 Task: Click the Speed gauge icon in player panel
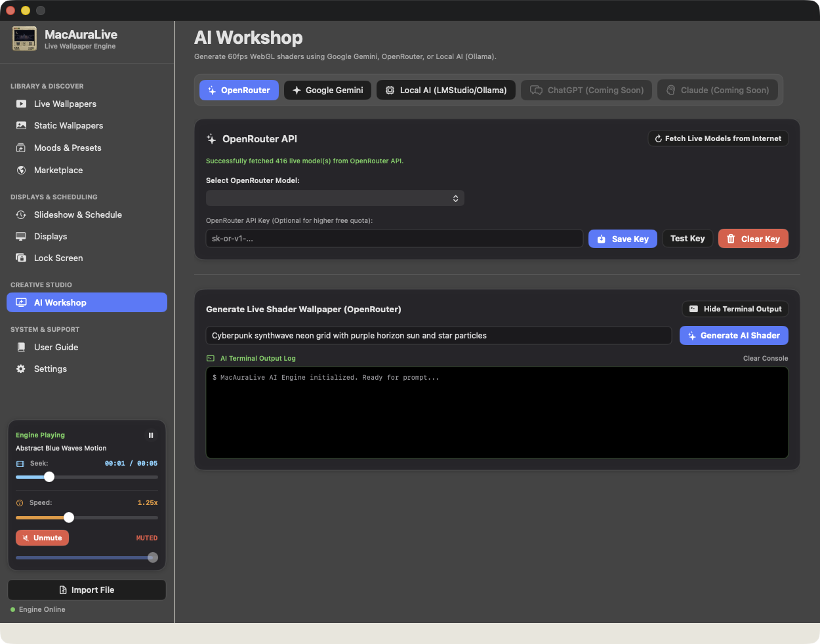(20, 503)
